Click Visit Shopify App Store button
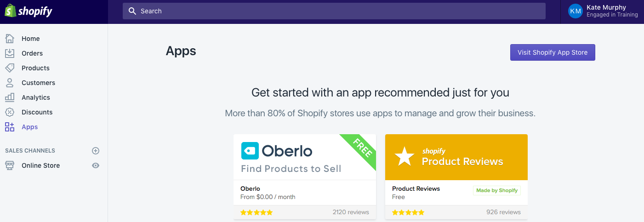Screen dimensions: 644x222 [553, 52]
